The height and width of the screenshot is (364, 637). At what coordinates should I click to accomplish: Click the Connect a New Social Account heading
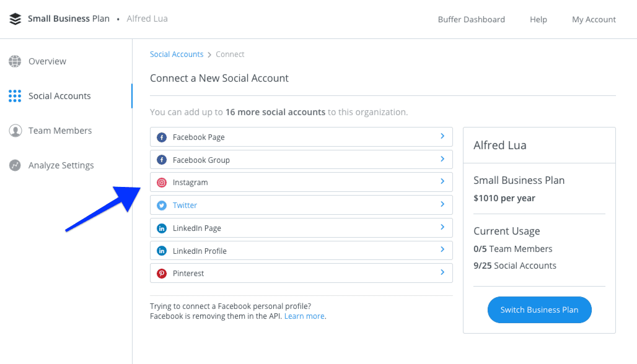pos(219,78)
